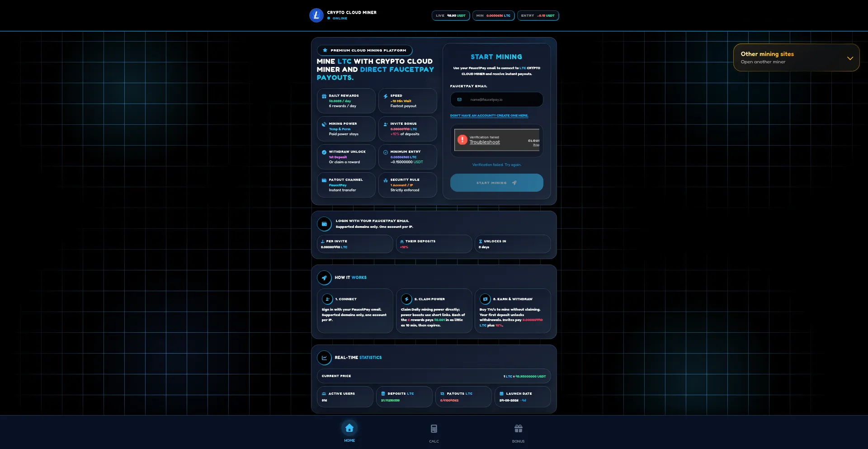The image size is (868, 449).
Task: Click the Earn & Withdraw step icon
Action: pyautogui.click(x=485, y=299)
